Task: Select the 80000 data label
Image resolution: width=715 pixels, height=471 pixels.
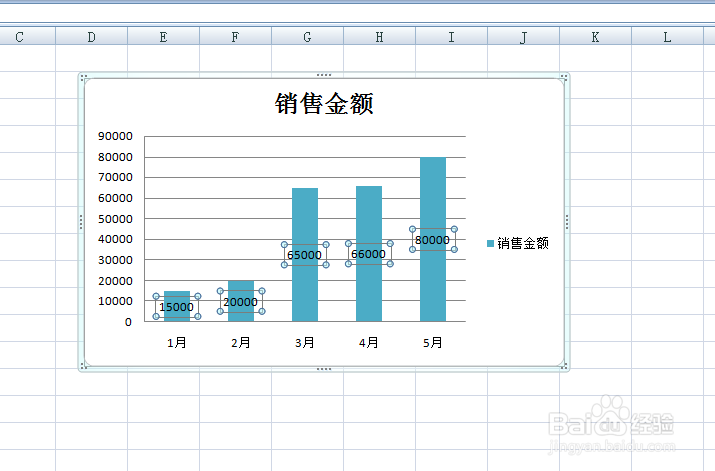Action: click(x=433, y=240)
